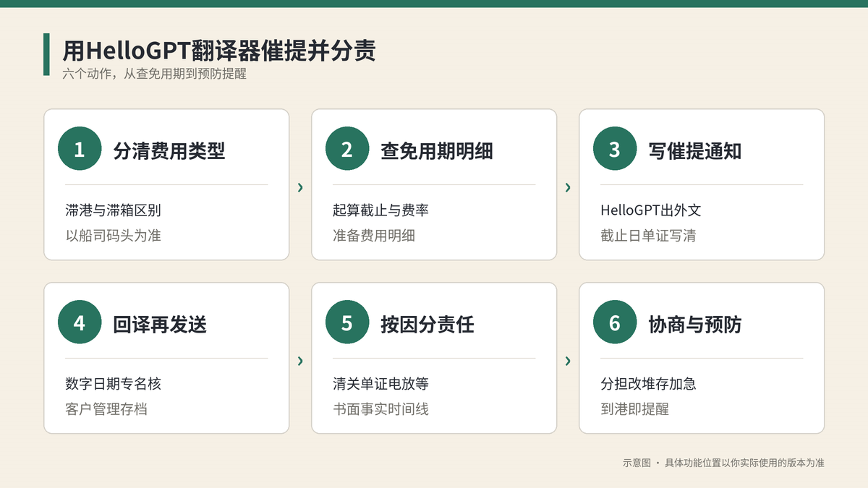Screen dimensions: 868x488
Task: Click the heading 回译再发送
Action: pos(160,324)
